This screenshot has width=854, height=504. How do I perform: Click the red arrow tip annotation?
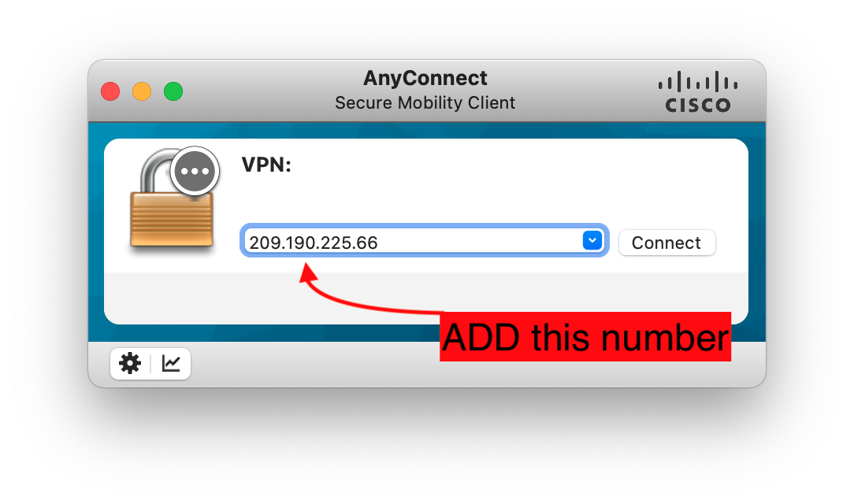pyautogui.click(x=308, y=272)
